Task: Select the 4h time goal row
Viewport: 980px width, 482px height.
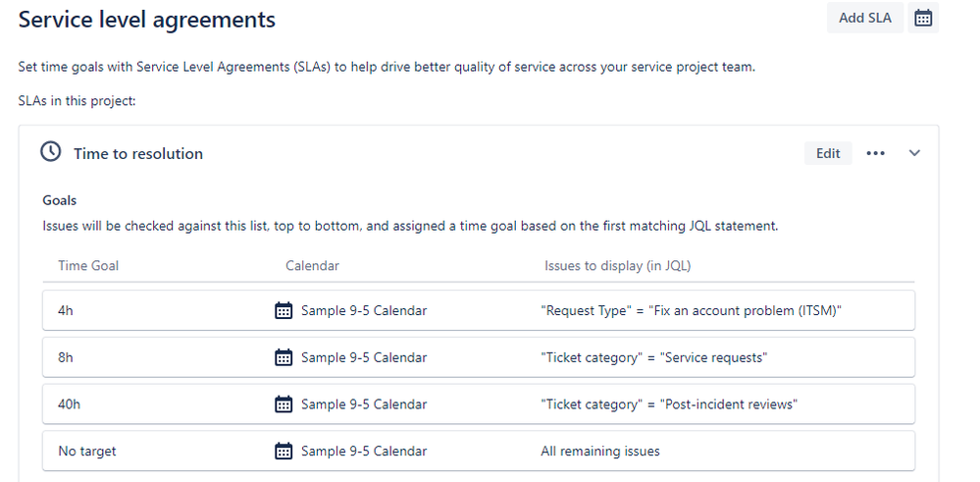Action: click(x=66, y=310)
